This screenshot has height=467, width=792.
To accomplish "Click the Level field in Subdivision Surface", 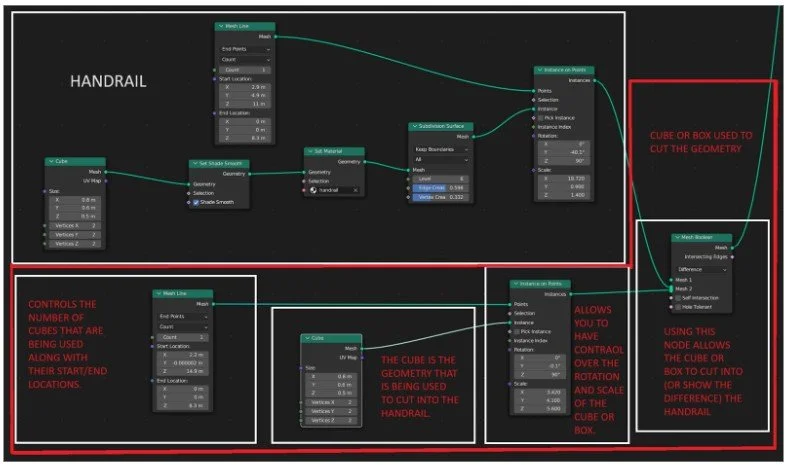I will click(441, 179).
